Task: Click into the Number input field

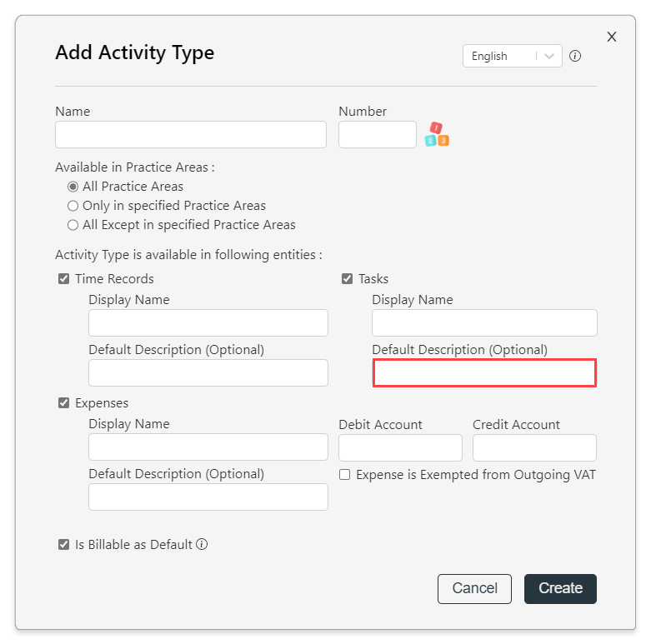Action: coord(378,134)
